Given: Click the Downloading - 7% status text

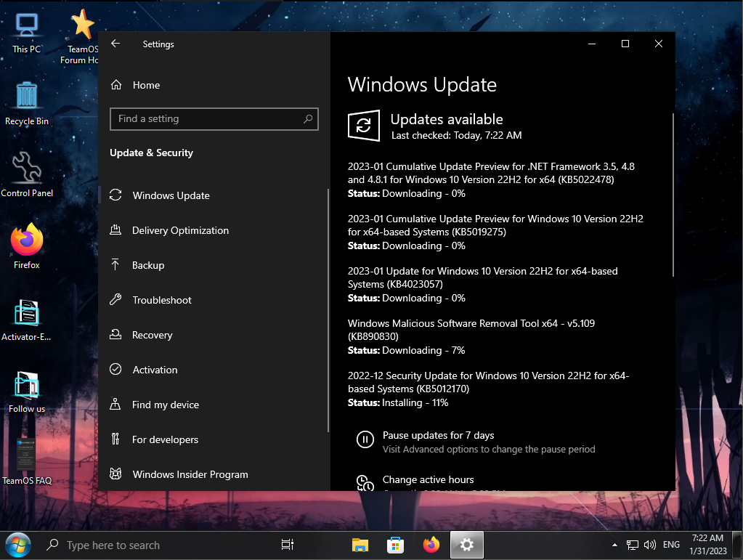Looking at the screenshot, I should point(423,350).
